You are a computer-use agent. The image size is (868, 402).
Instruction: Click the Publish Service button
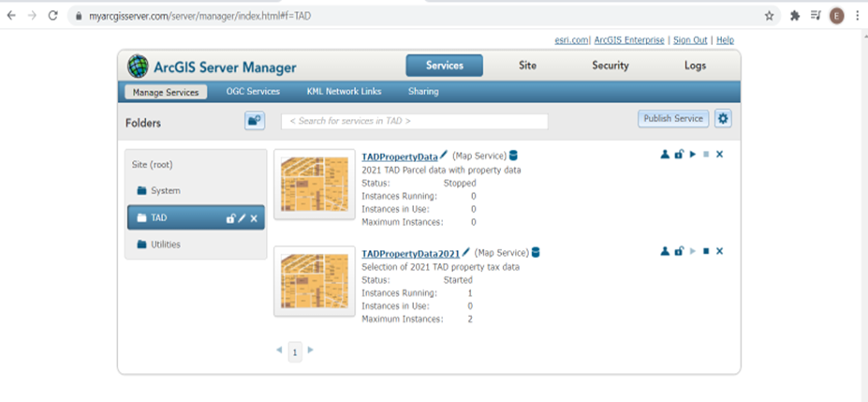pyautogui.click(x=673, y=118)
